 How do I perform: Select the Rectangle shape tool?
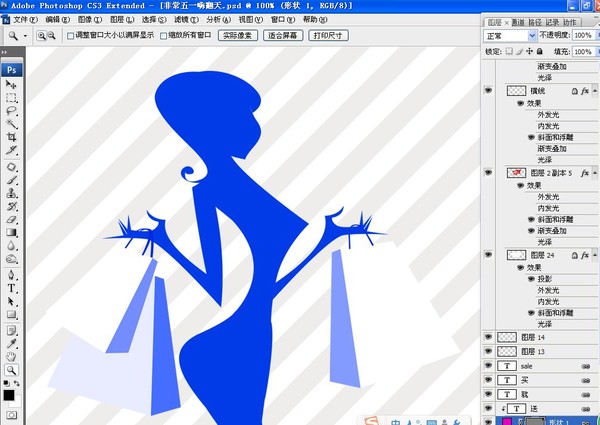11,314
